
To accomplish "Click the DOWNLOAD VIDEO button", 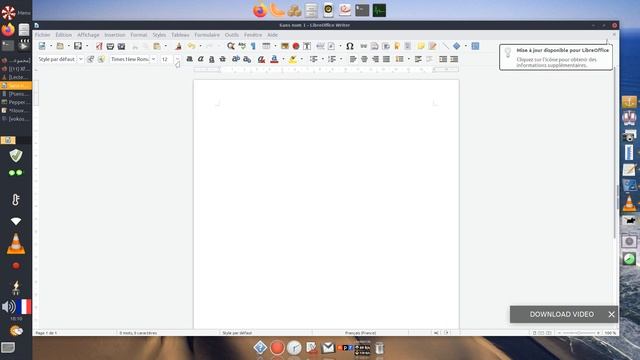I will coord(562,314).
